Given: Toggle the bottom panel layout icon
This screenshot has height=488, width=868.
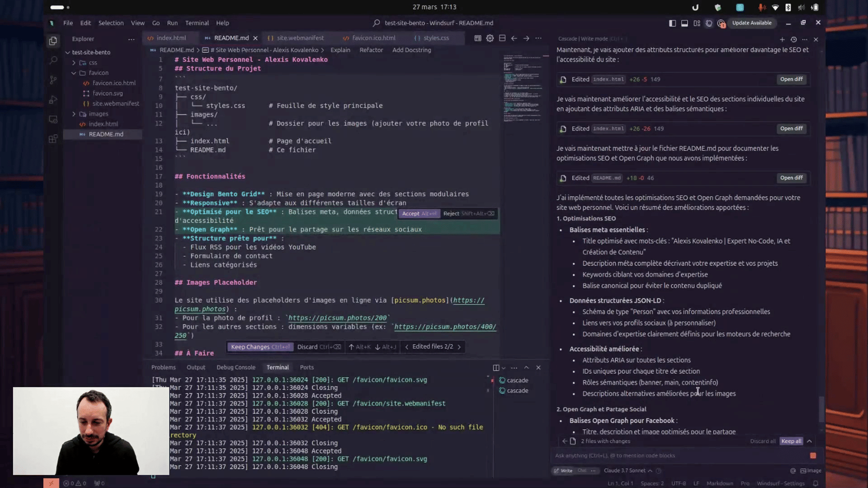Looking at the screenshot, I should click(x=684, y=23).
